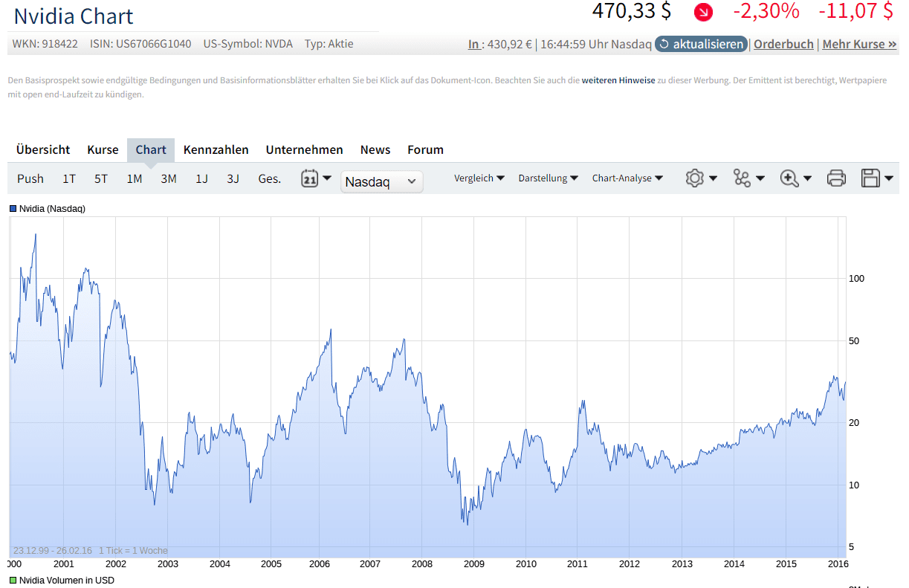Screen dimensions: 909x588
Task: Click the Nvidia Chart heading
Action: (x=74, y=16)
